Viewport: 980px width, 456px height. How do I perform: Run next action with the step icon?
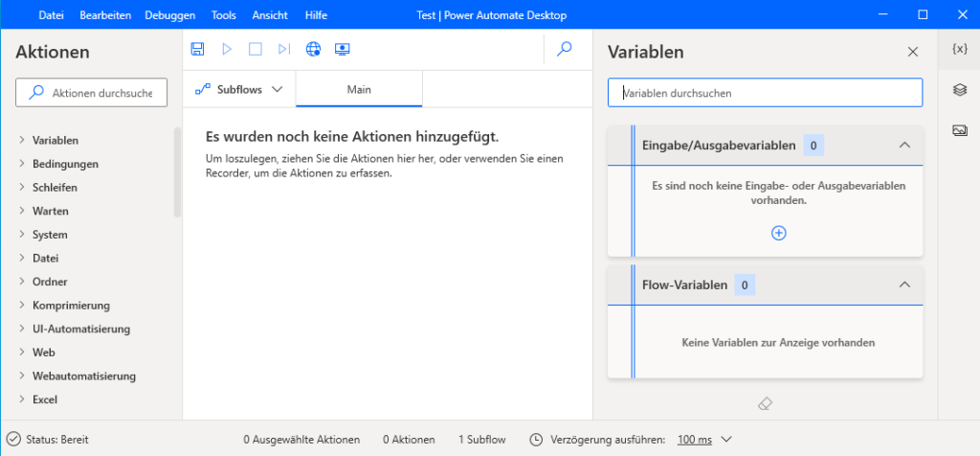pyautogui.click(x=284, y=49)
